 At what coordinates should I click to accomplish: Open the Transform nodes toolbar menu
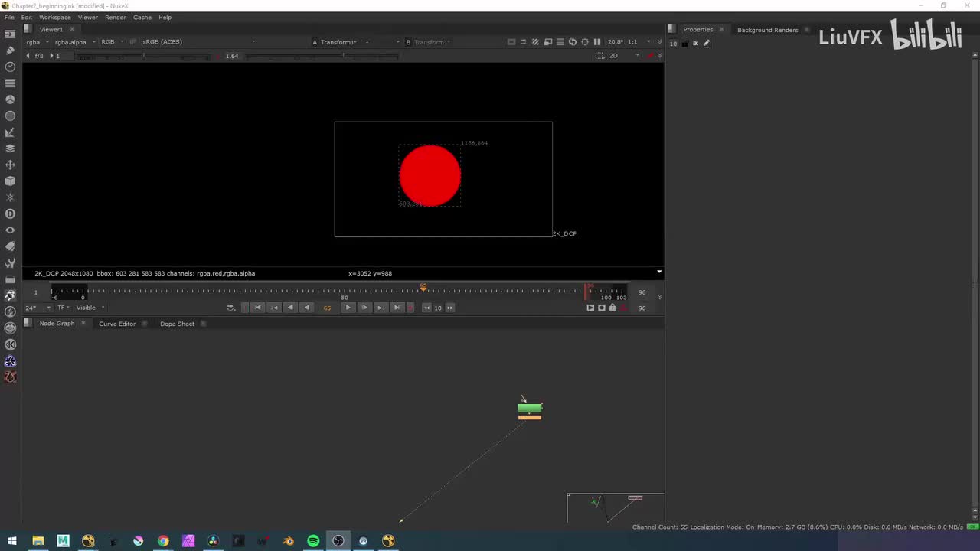click(x=10, y=165)
